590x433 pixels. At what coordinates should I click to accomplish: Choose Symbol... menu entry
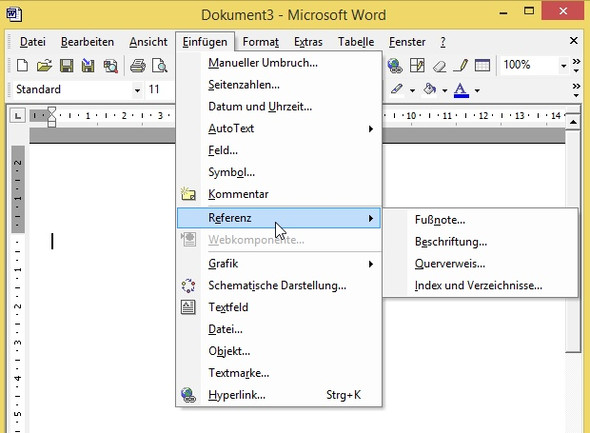coord(279,172)
